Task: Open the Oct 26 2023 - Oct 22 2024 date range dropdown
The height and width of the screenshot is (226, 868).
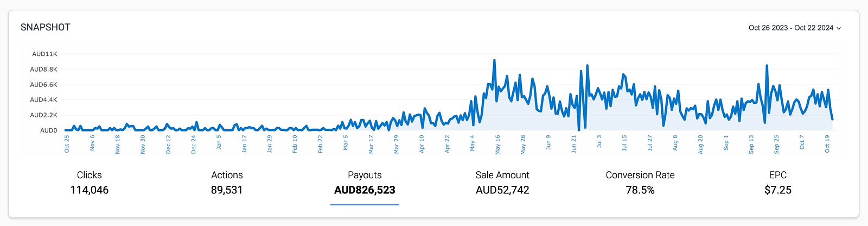Action: coord(791,28)
